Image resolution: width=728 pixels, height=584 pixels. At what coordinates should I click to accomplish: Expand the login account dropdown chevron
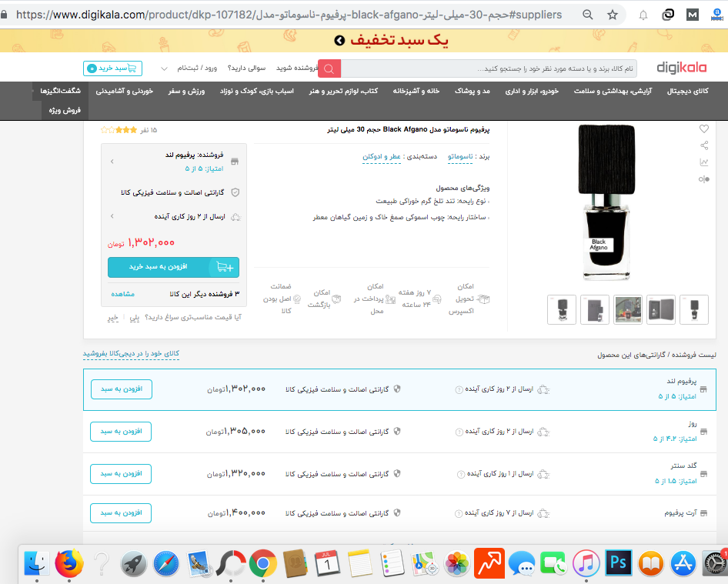click(x=164, y=68)
